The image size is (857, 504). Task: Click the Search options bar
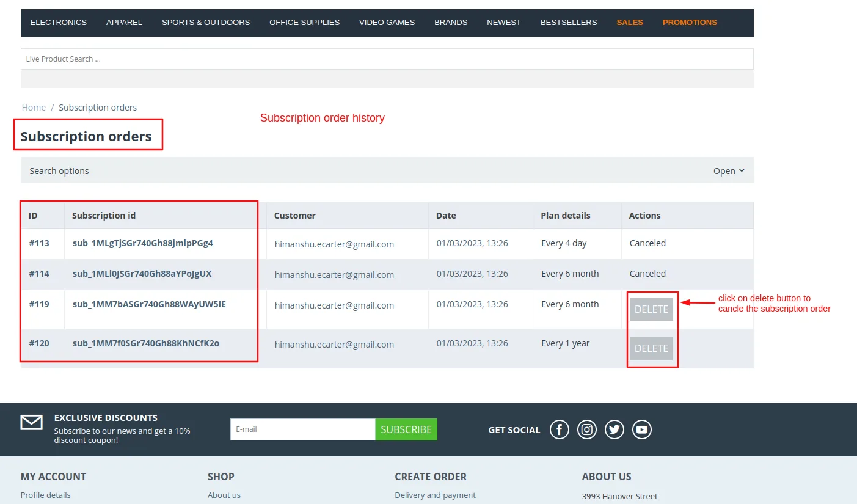tap(387, 170)
